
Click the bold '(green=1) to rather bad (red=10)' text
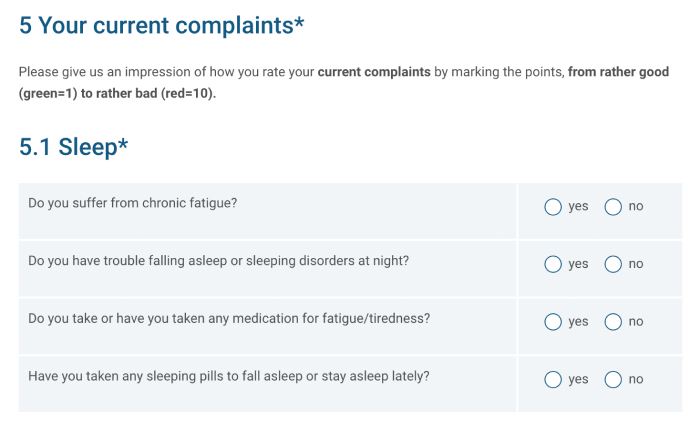tap(117, 93)
